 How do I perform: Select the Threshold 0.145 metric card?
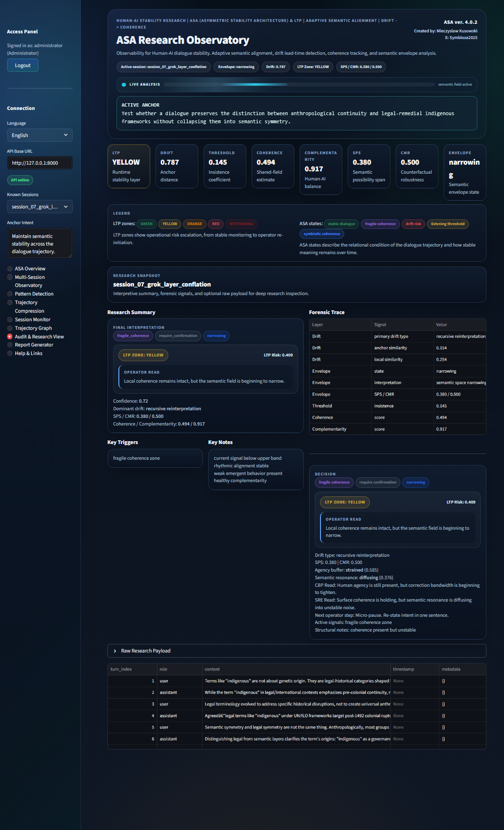pos(225,166)
